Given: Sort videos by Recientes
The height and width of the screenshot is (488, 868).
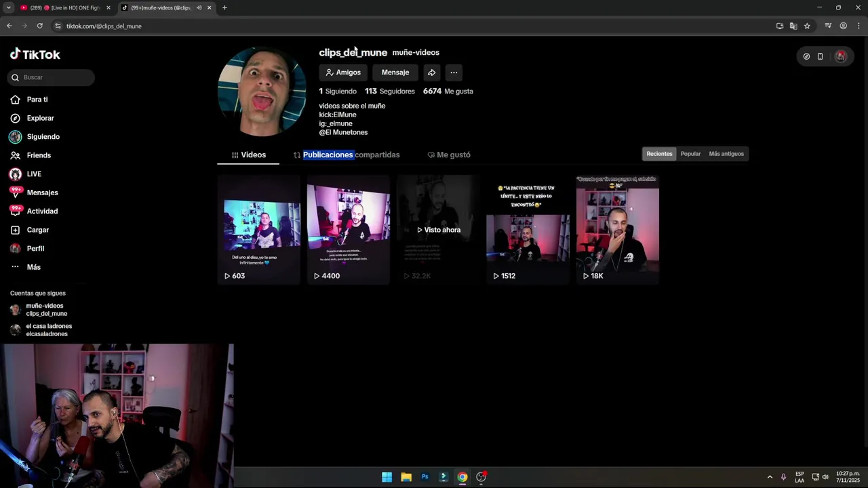Looking at the screenshot, I should click(659, 154).
